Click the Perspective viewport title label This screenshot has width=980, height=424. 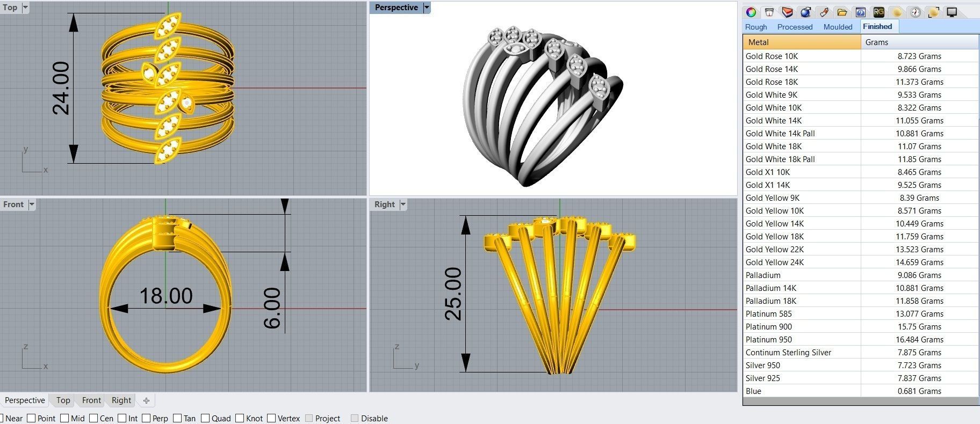[x=396, y=8]
